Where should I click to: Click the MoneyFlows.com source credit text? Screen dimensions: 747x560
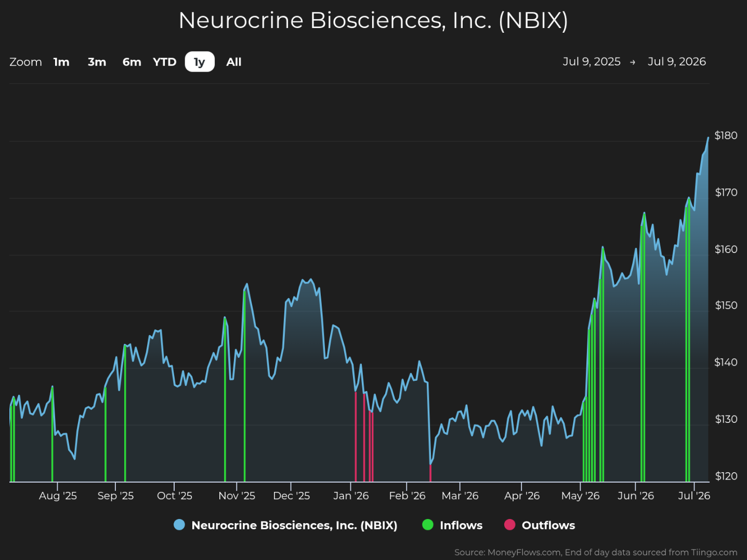tap(596, 552)
